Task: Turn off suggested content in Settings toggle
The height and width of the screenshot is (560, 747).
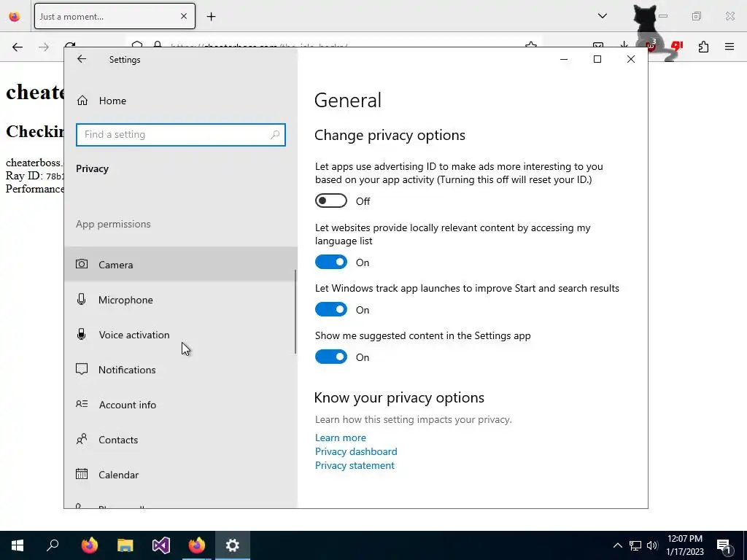Action: 331,357
